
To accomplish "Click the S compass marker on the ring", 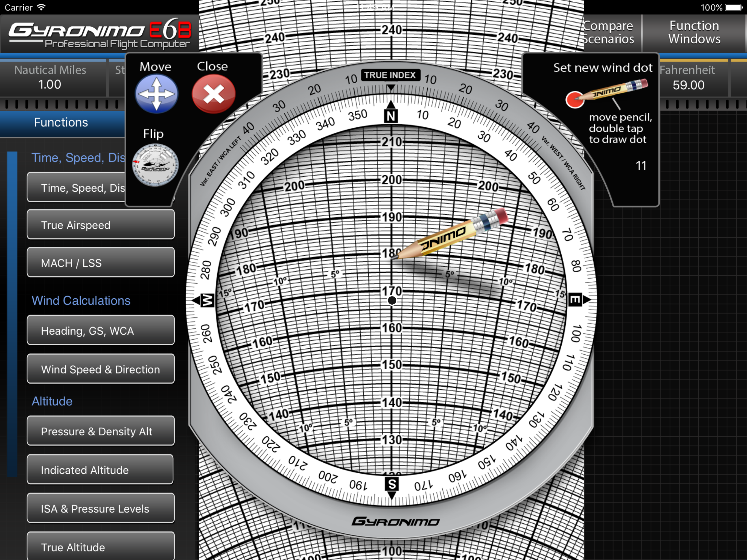I will (x=392, y=484).
